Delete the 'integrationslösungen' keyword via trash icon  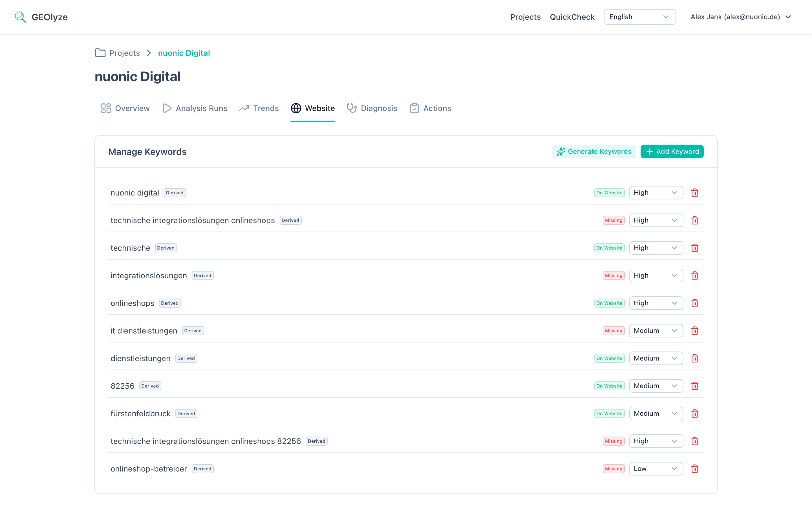click(x=694, y=276)
